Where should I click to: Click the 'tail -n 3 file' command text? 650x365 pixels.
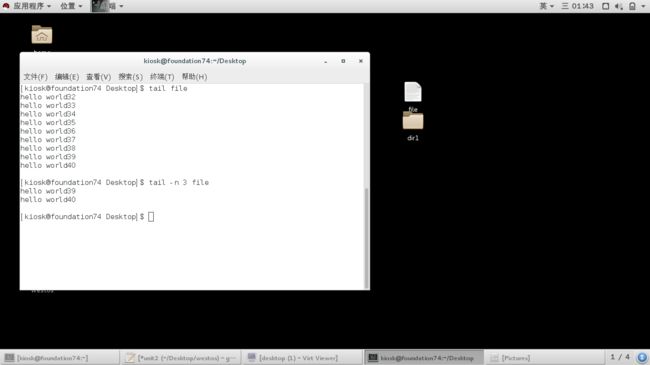point(179,182)
